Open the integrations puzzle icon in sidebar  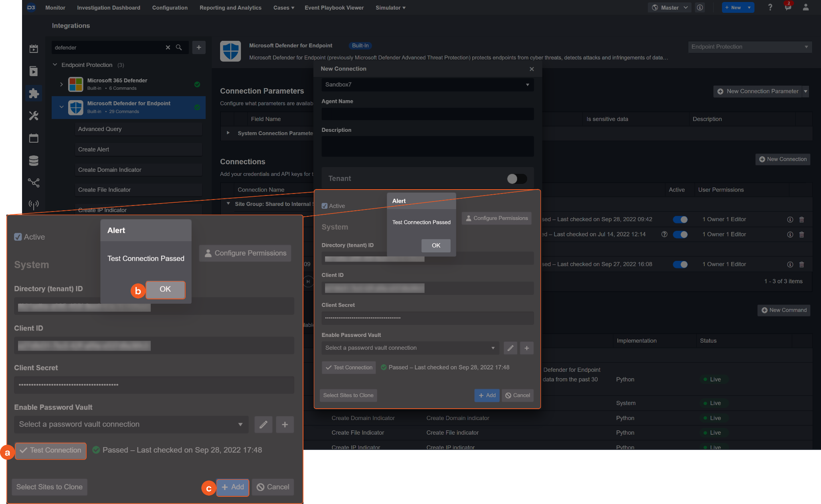34,93
